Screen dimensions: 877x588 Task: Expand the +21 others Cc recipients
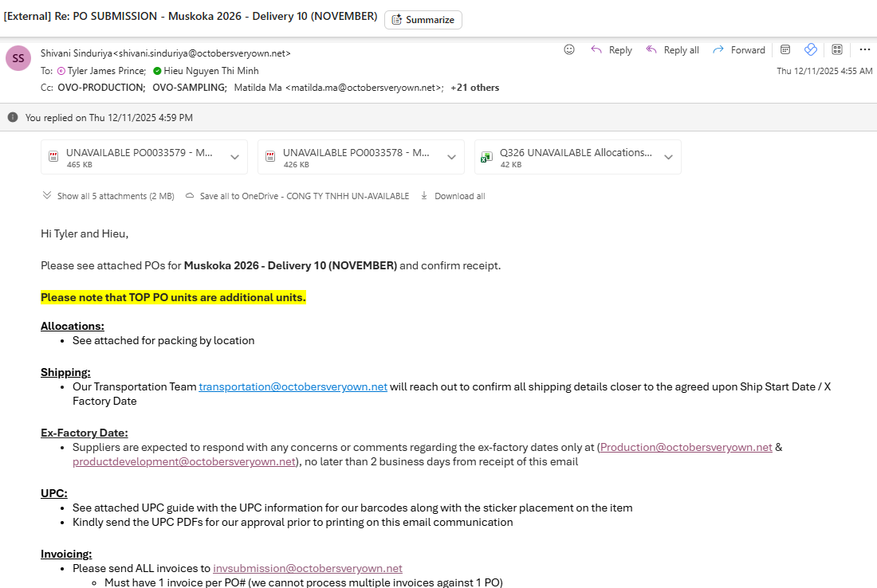474,88
